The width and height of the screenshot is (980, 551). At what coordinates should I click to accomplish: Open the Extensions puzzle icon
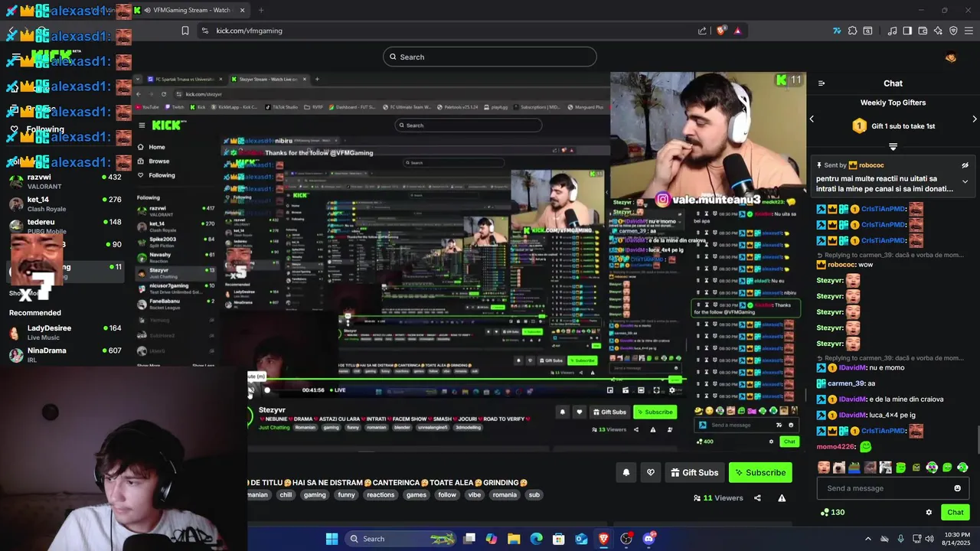[852, 31]
